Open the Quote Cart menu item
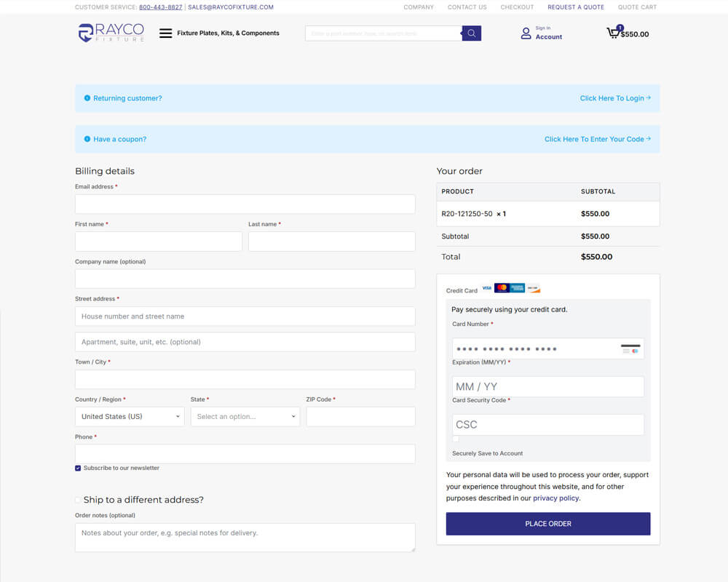The image size is (728, 582). pyautogui.click(x=637, y=7)
